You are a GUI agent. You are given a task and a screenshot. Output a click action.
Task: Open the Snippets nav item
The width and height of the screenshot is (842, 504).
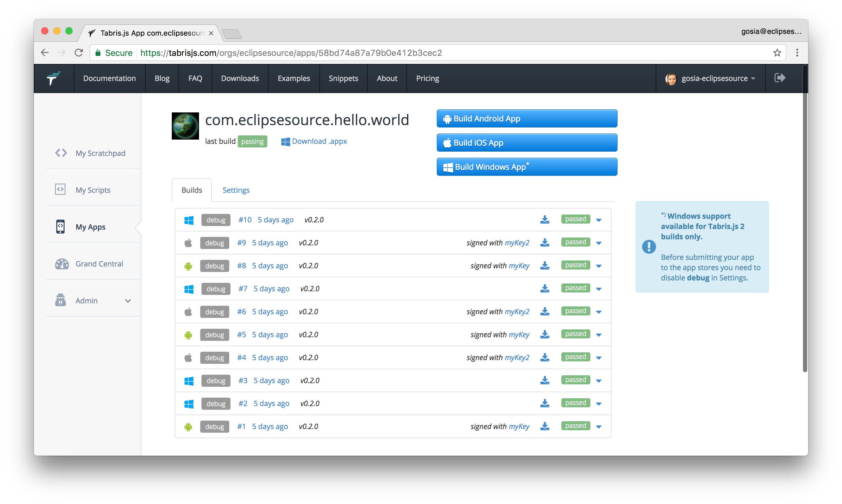click(x=343, y=79)
